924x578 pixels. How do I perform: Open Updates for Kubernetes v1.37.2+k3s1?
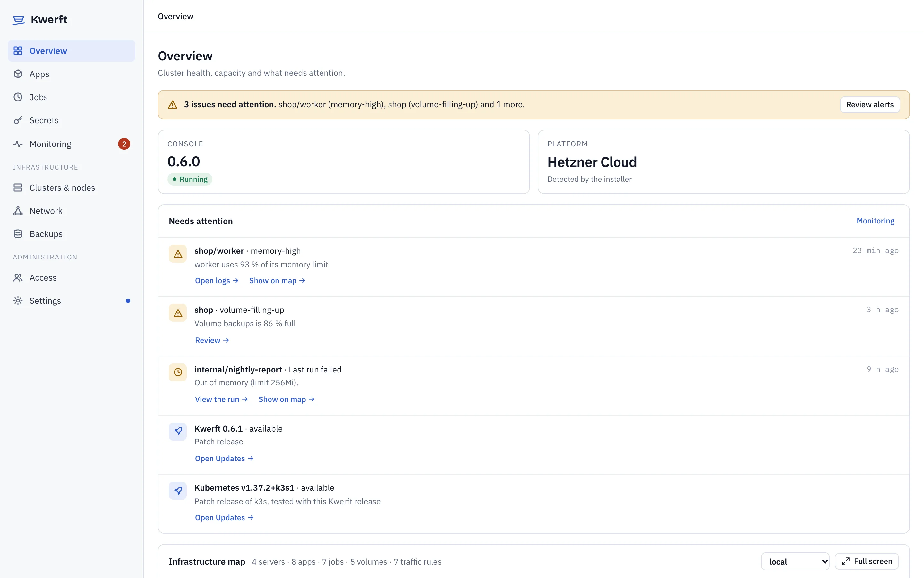(x=224, y=518)
